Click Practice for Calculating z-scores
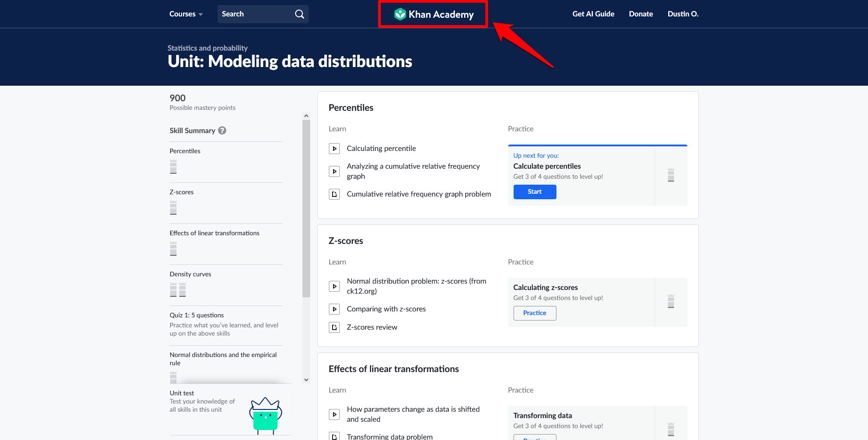868x440 pixels. point(535,313)
